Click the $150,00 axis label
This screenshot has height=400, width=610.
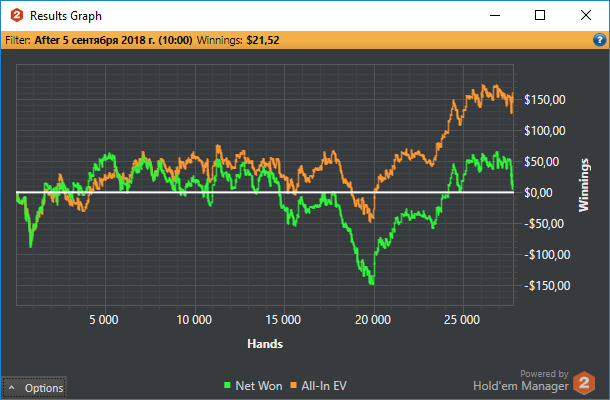545,100
